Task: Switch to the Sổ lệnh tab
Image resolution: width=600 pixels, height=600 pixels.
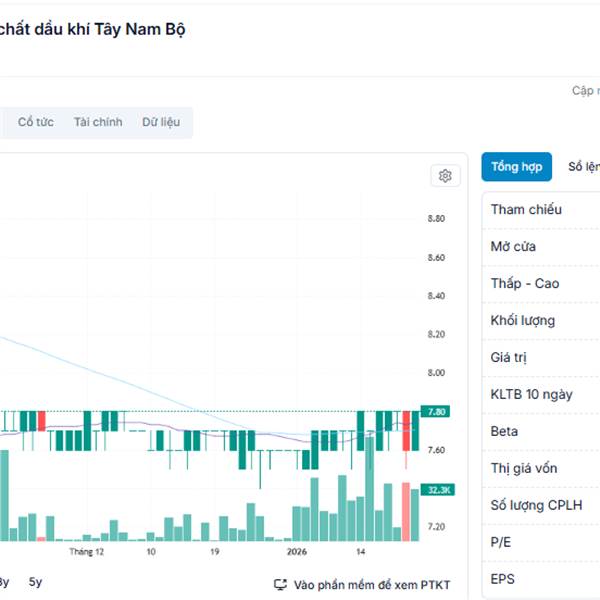Action: coord(583,167)
